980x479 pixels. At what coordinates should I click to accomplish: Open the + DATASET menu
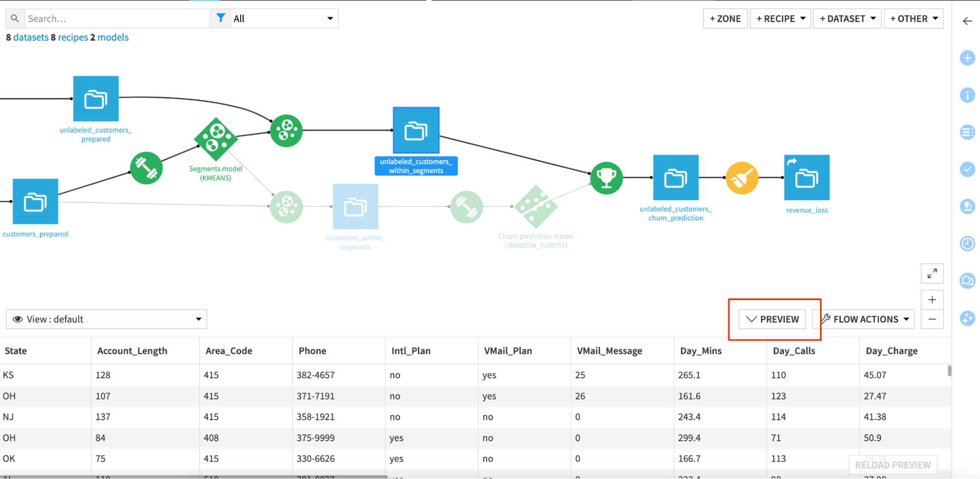847,18
